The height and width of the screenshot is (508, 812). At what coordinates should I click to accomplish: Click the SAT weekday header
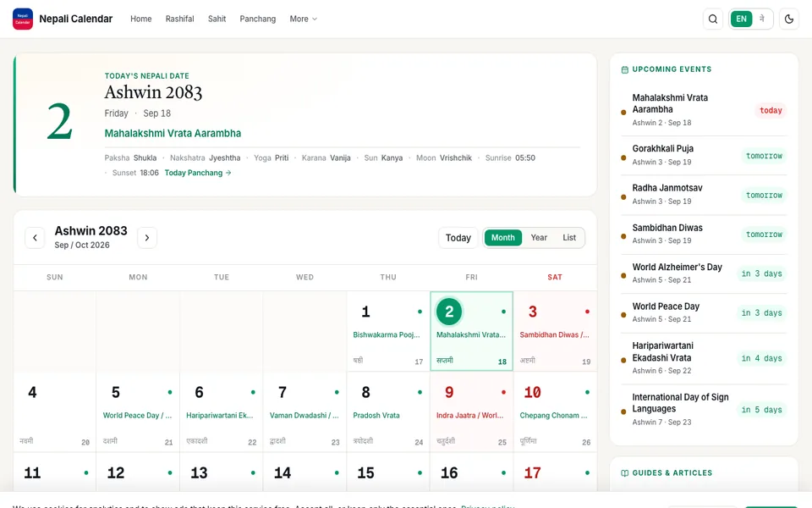[555, 278]
